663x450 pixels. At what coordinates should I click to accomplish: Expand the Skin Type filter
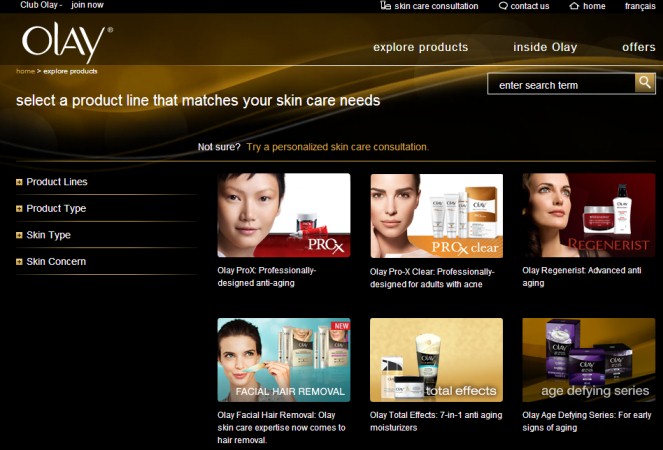click(44, 235)
